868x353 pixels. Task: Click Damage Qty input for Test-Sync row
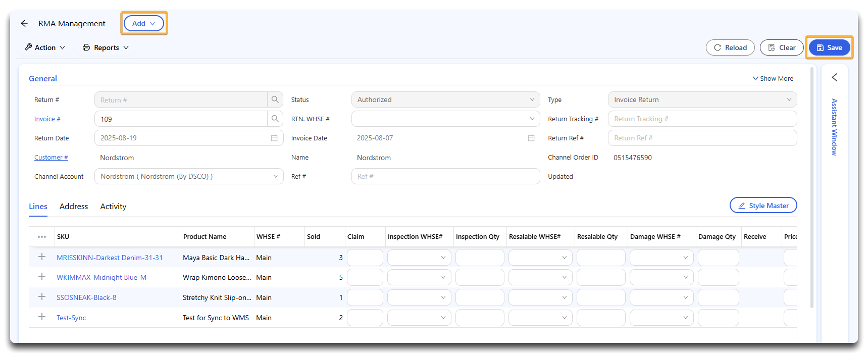point(719,318)
